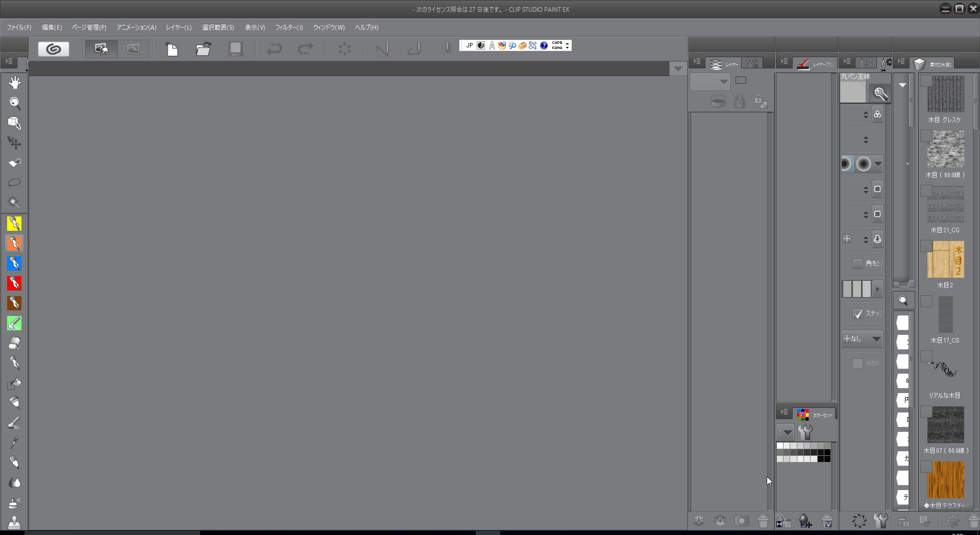
Task: Open the ファイル(F) menu
Action: click(19, 28)
